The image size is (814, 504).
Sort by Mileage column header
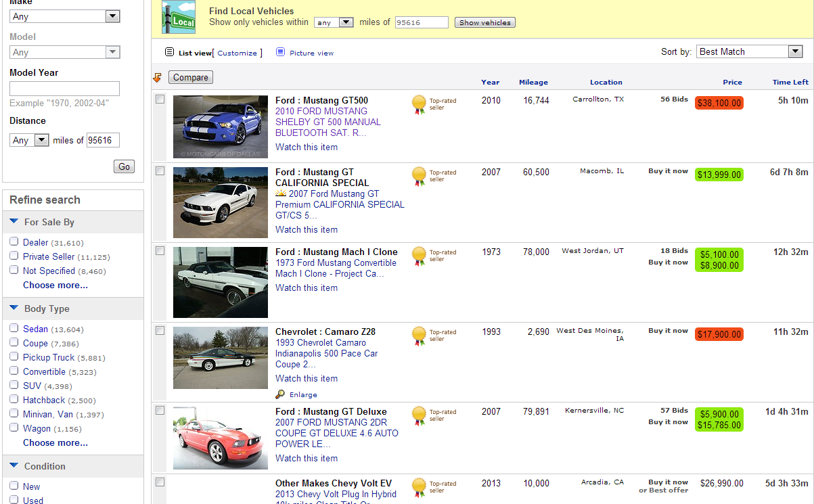(x=533, y=82)
